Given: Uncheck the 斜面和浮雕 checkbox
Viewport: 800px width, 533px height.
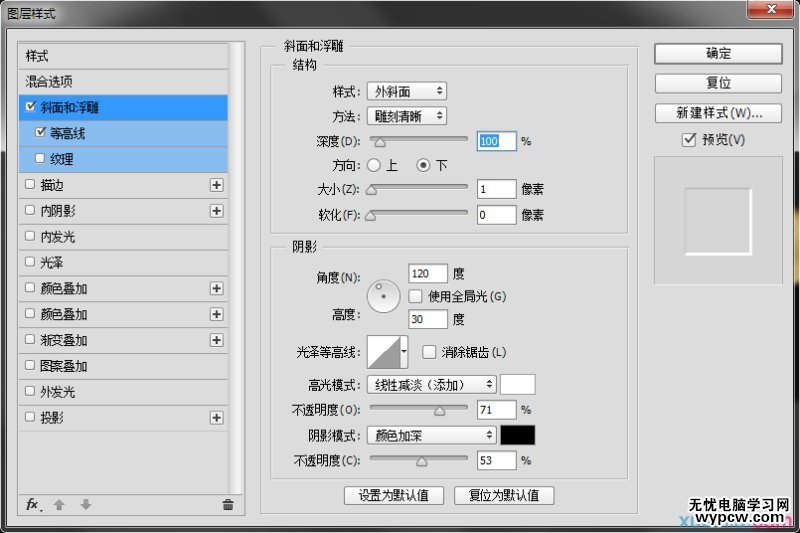Looking at the screenshot, I should tap(30, 106).
